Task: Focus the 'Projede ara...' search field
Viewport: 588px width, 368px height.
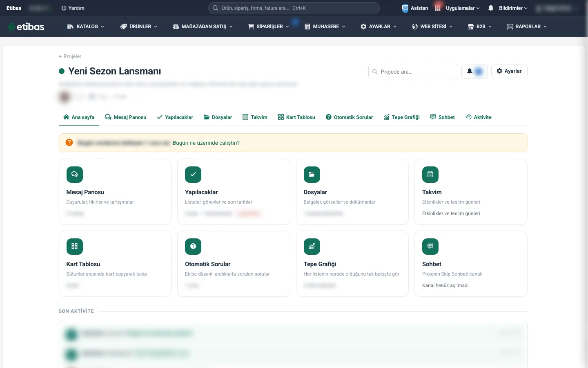Action: [x=413, y=72]
